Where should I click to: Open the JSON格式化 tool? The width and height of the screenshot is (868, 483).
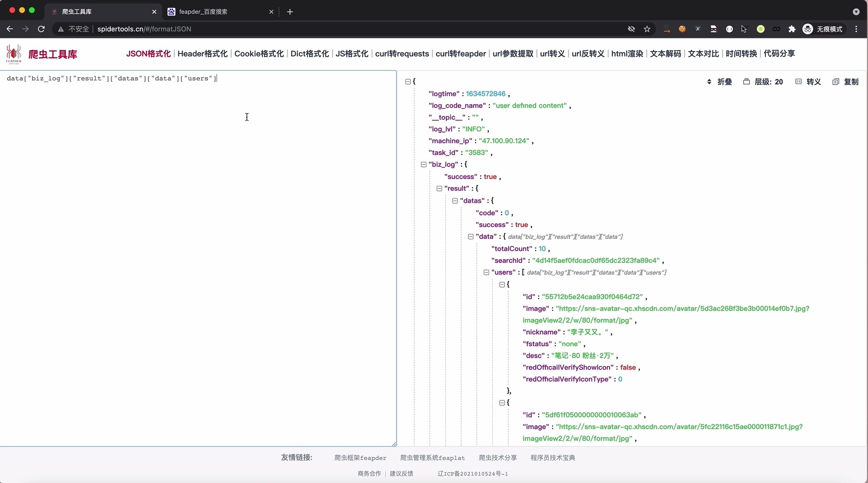point(148,54)
